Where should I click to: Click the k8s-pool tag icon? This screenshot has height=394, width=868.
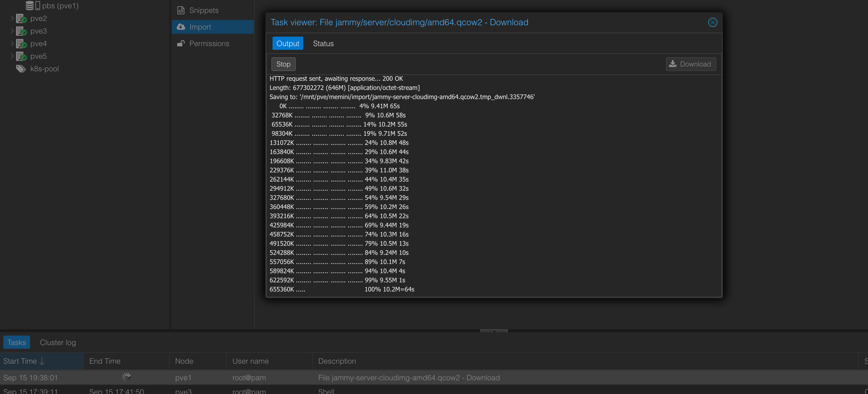click(x=21, y=69)
